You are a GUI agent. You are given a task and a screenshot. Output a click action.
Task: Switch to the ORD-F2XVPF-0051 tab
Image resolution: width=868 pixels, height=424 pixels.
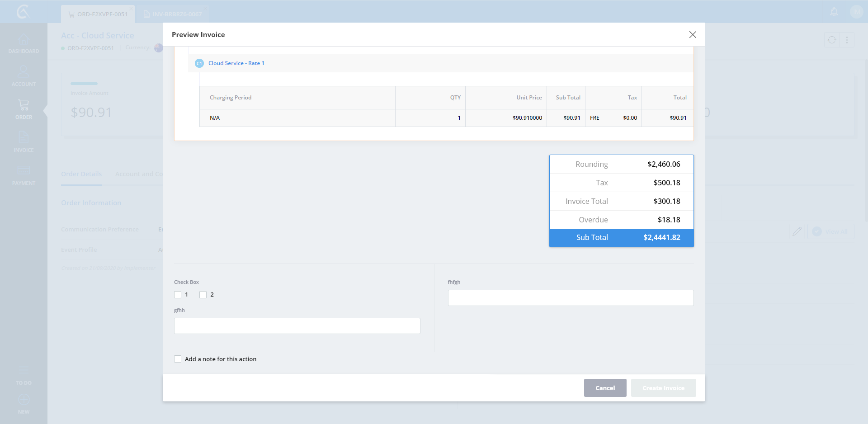tap(98, 14)
